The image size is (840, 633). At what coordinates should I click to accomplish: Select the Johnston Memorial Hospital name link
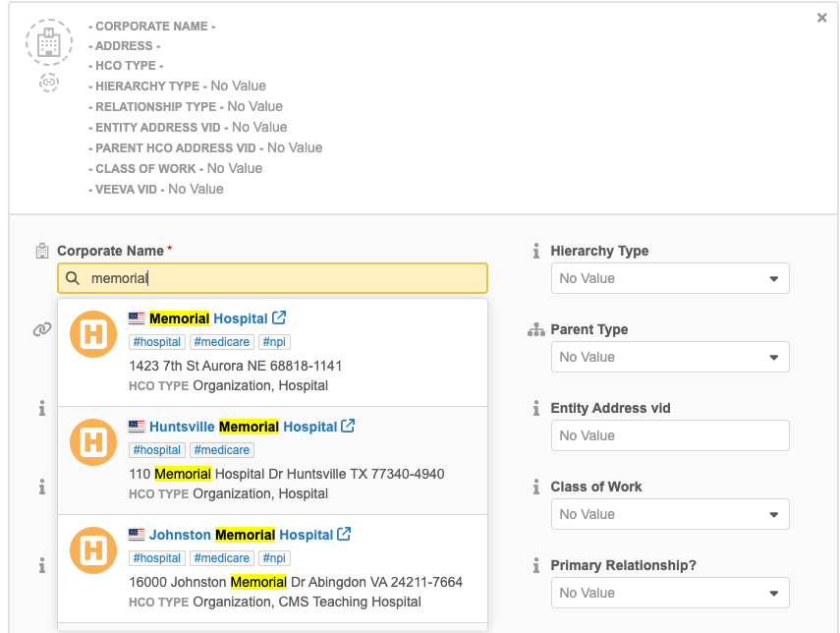pyautogui.click(x=241, y=535)
